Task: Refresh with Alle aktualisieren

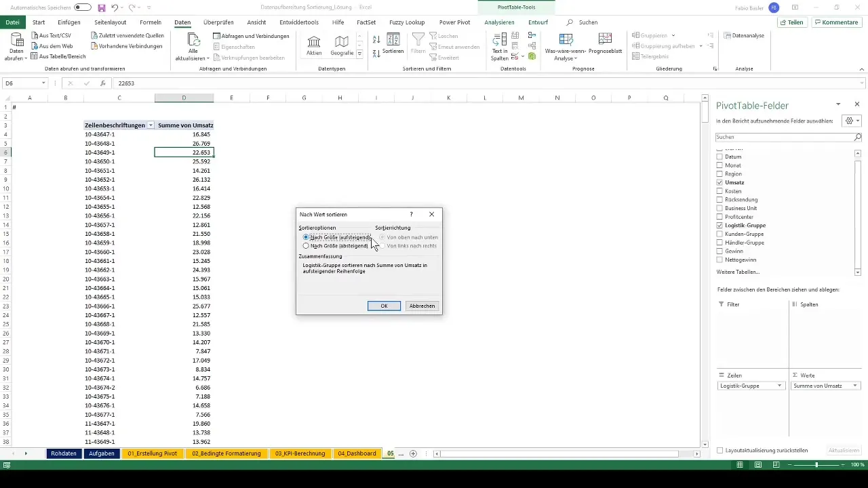Action: [x=194, y=46]
